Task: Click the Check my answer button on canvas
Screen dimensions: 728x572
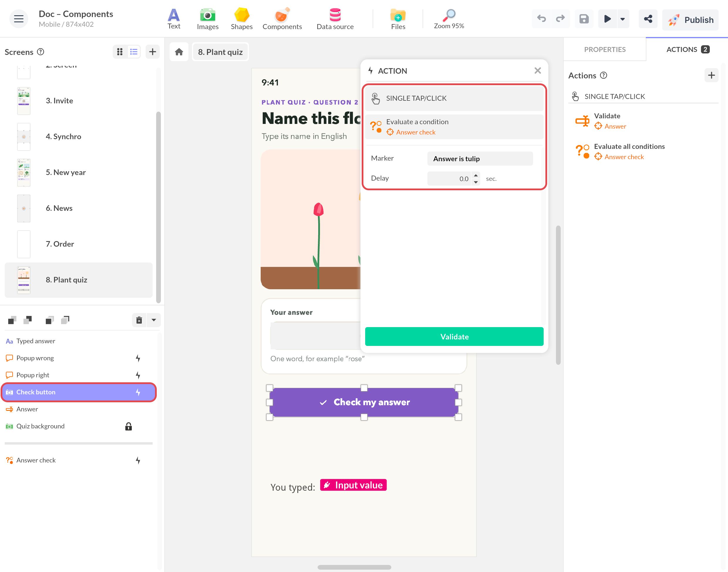Action: tap(364, 402)
